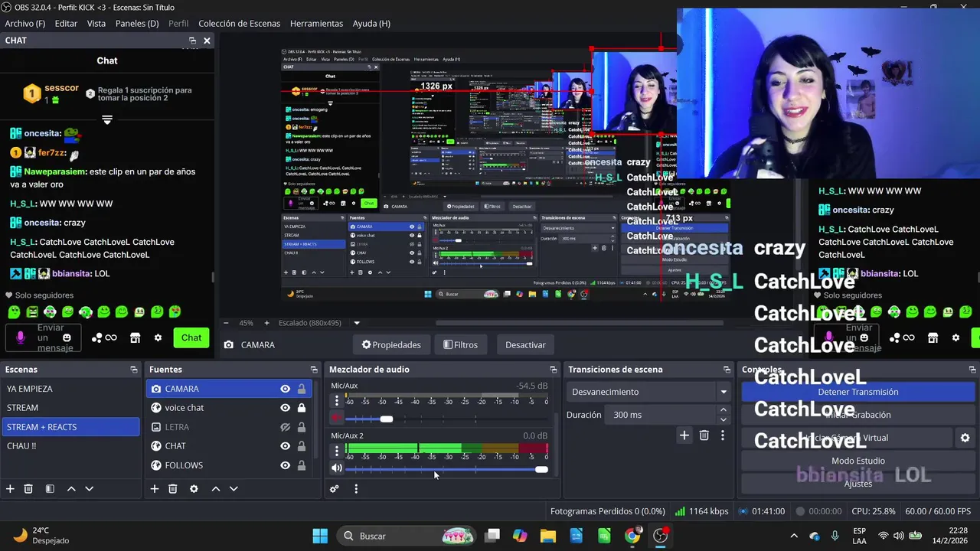Open Mic/Aux 2 channel options three-dot menu
This screenshot has width=980, height=551.
[336, 450]
